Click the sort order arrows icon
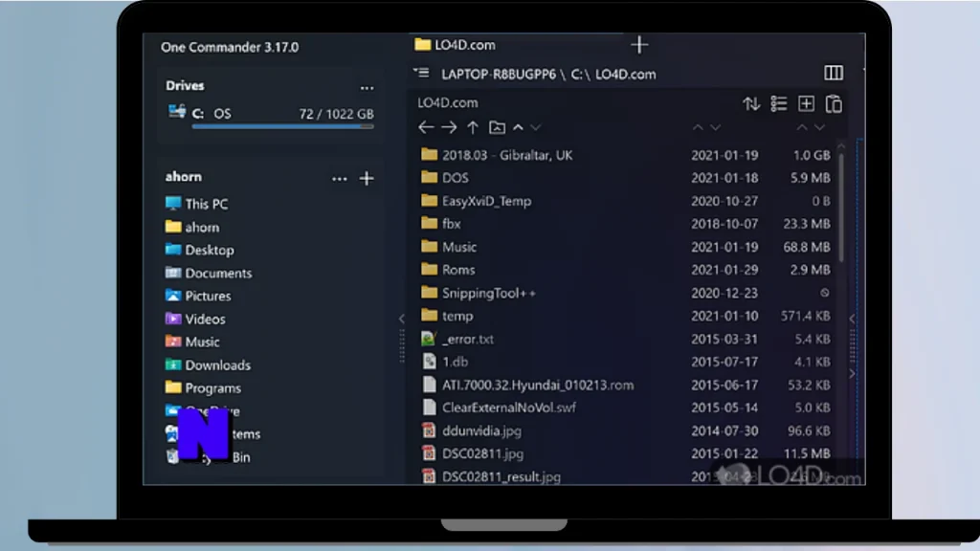 pyautogui.click(x=751, y=103)
